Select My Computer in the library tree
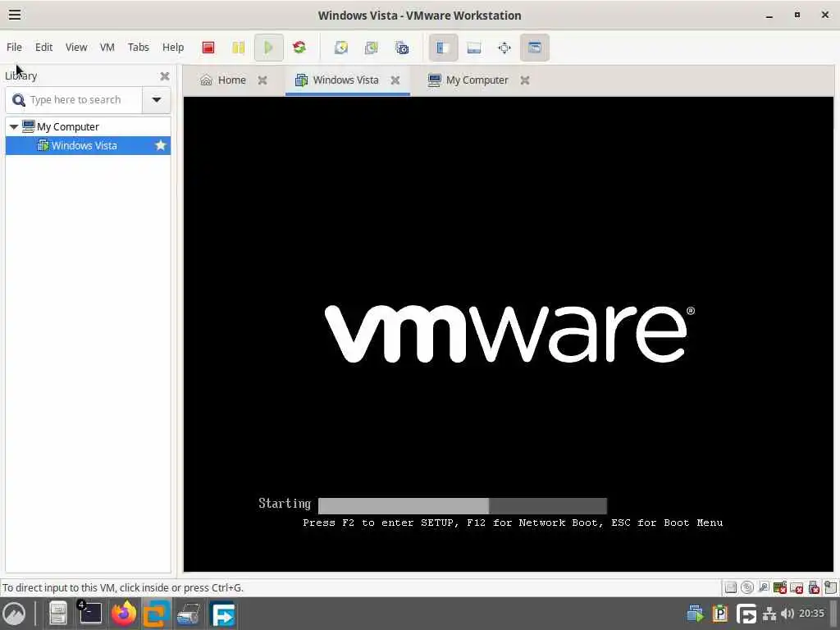This screenshot has height=630, width=840. tap(67, 127)
